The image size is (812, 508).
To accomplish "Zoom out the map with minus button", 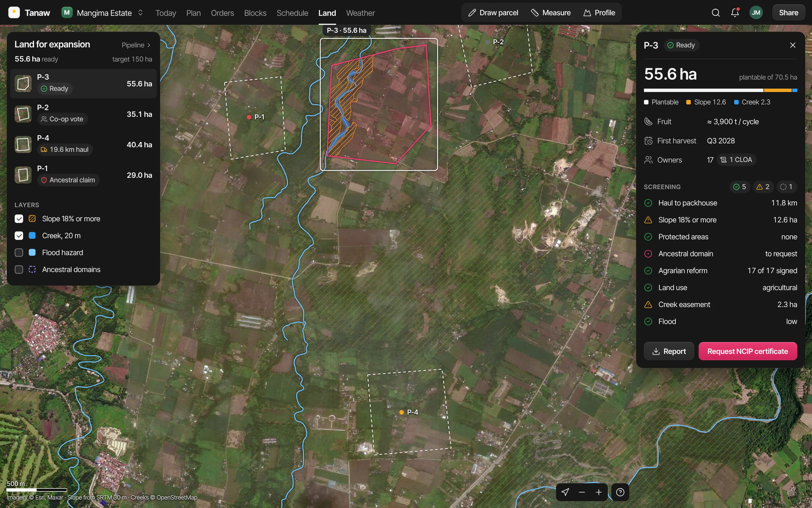I will (582, 492).
